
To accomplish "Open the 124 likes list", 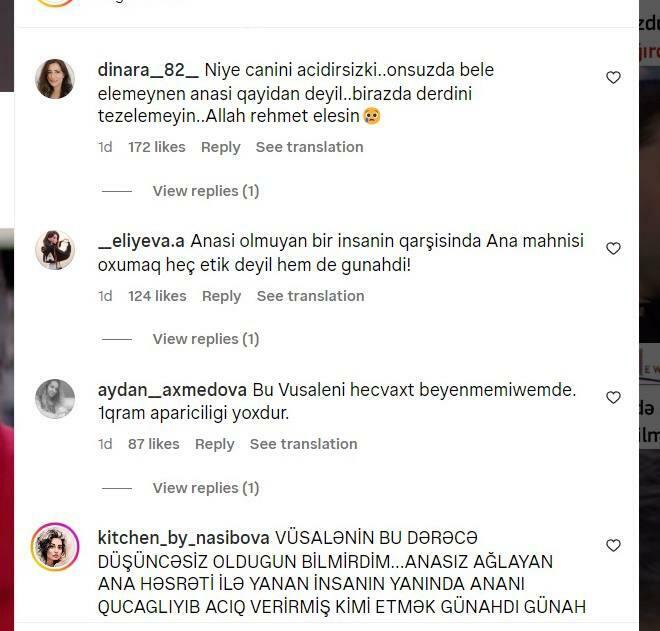I will click(x=157, y=296).
